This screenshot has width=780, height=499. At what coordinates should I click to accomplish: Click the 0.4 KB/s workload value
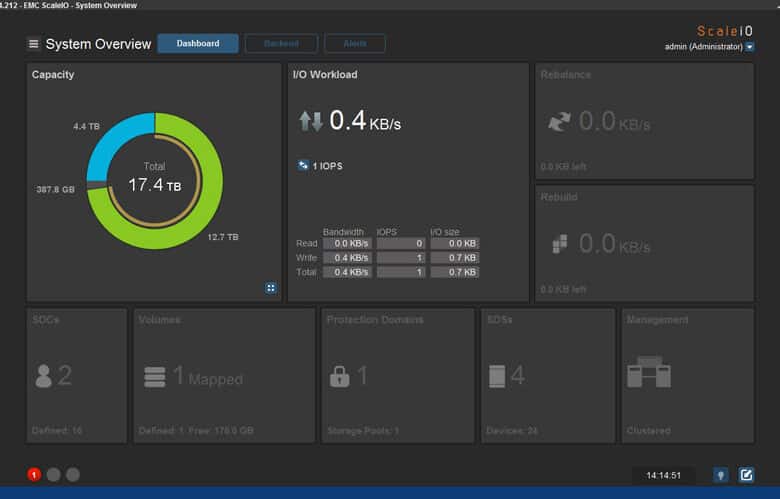point(365,121)
